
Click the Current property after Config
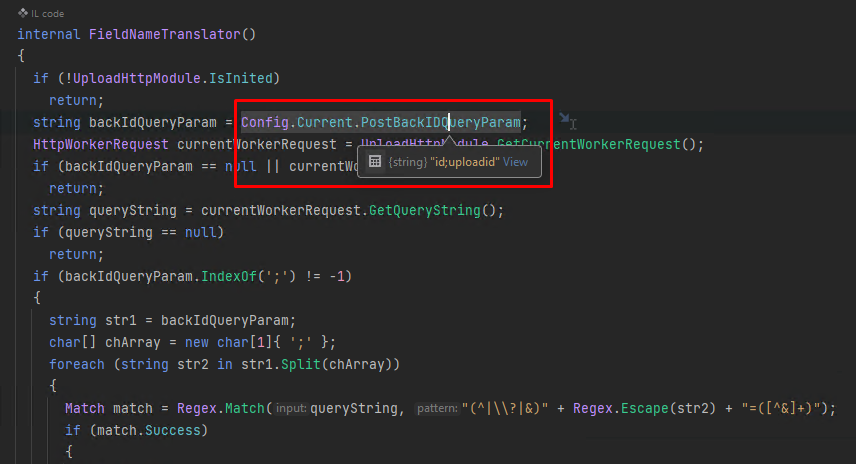[x=325, y=122]
